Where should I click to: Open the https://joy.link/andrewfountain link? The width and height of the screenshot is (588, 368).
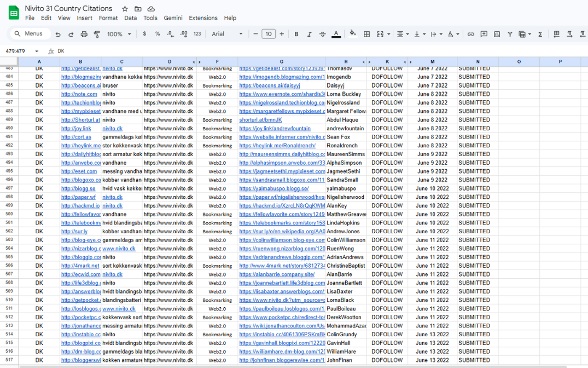(x=275, y=129)
